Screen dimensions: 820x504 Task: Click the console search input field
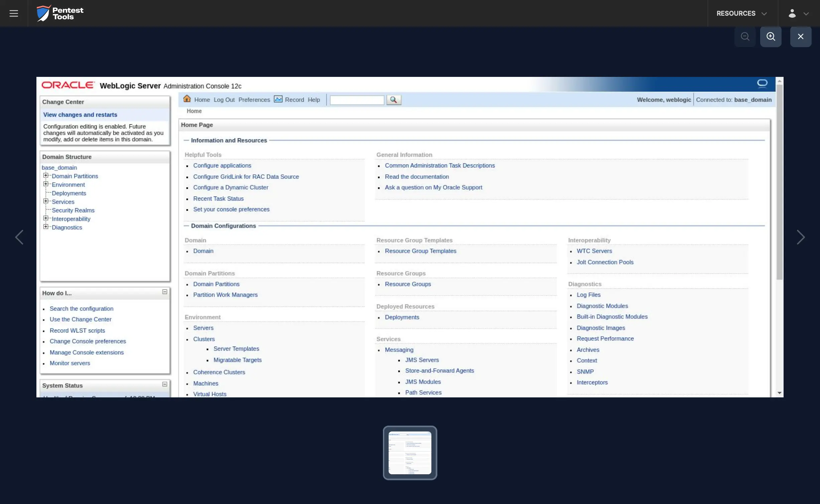[x=357, y=100]
